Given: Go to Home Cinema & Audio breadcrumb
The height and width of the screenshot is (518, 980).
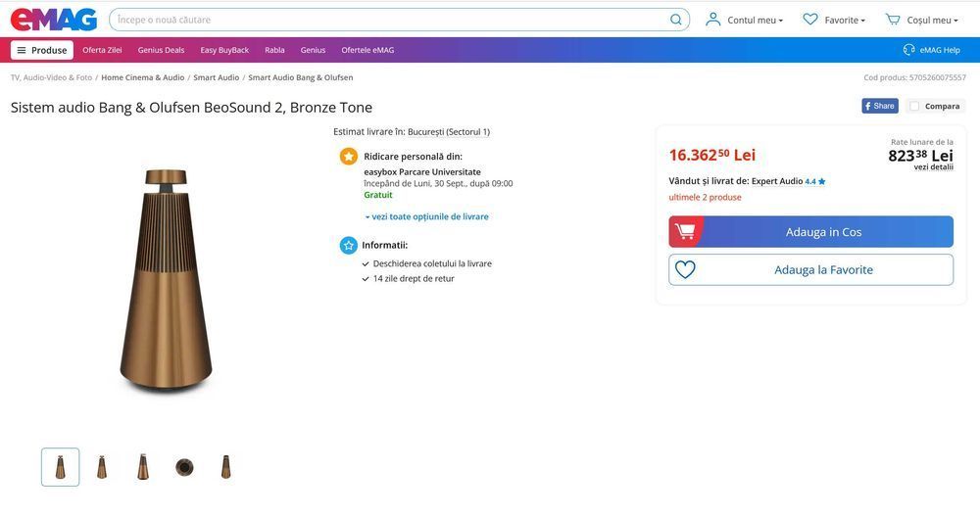Looking at the screenshot, I should [x=142, y=77].
